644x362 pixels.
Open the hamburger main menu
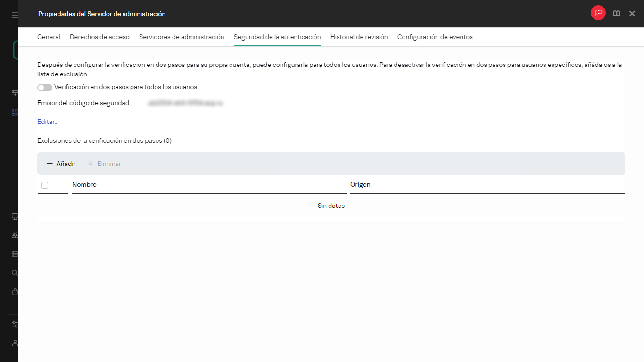[15, 15]
